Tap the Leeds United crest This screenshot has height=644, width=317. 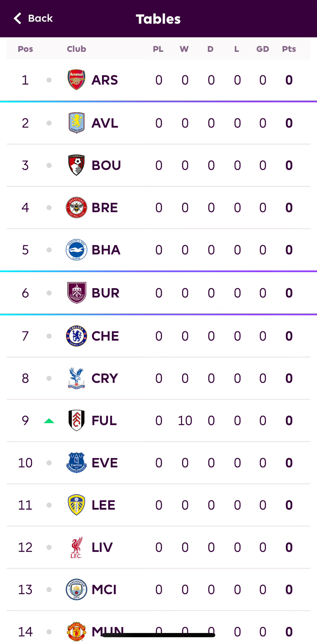(x=76, y=505)
